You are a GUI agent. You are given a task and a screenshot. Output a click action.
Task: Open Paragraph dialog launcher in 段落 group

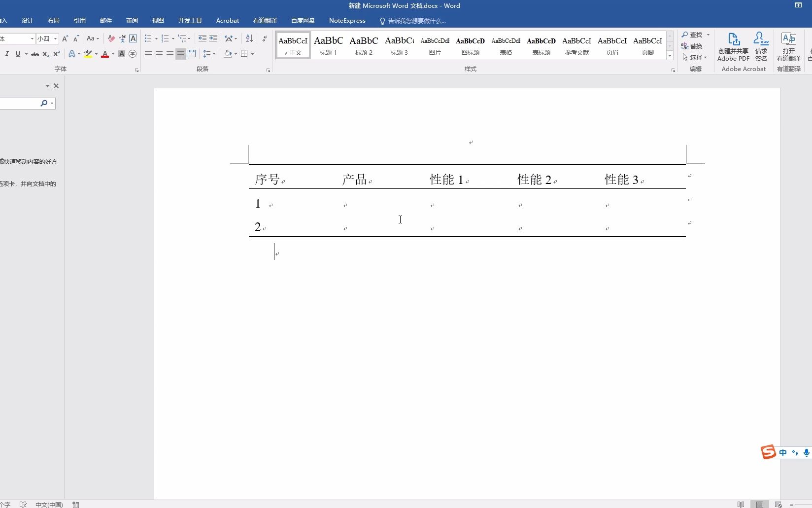[268, 71]
